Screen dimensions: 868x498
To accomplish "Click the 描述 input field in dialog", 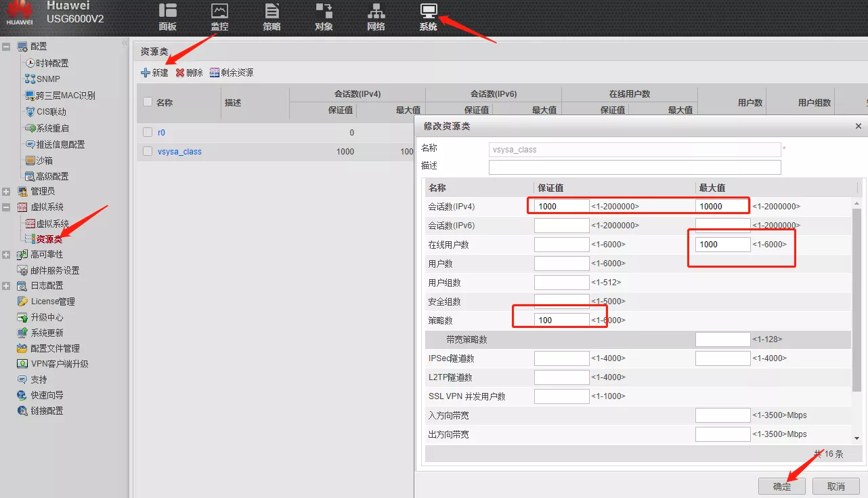I will 634,167.
